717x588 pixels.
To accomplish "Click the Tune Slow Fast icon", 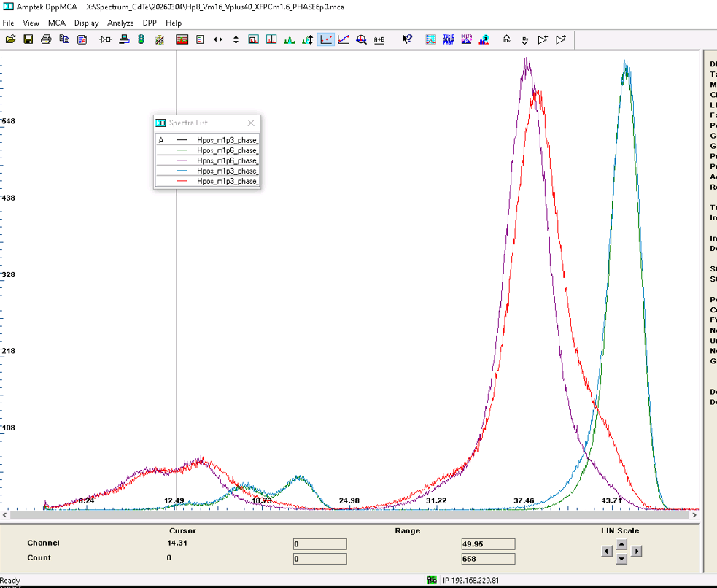I will [449, 39].
